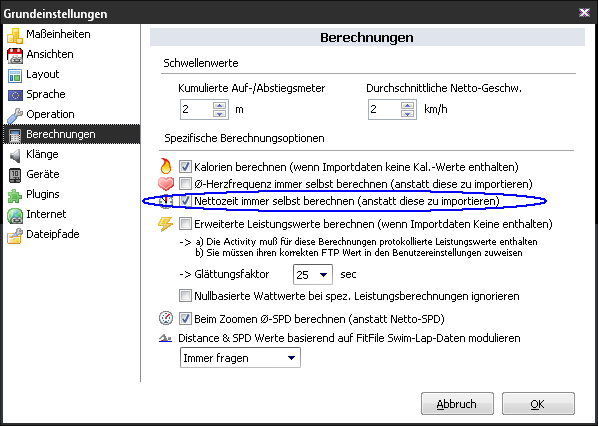This screenshot has width=598, height=426.
Task: Expand the Immer fragen dropdown
Action: click(240, 358)
